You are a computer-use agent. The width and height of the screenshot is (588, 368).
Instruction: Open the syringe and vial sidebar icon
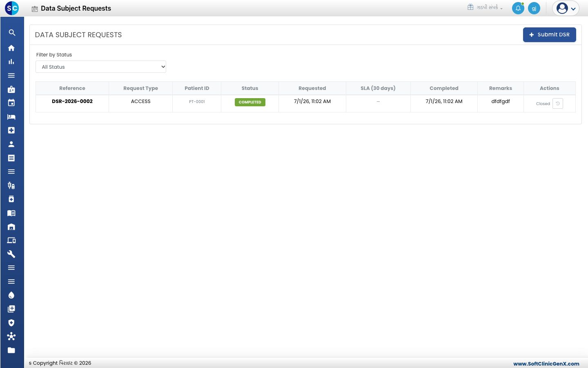coord(11,185)
